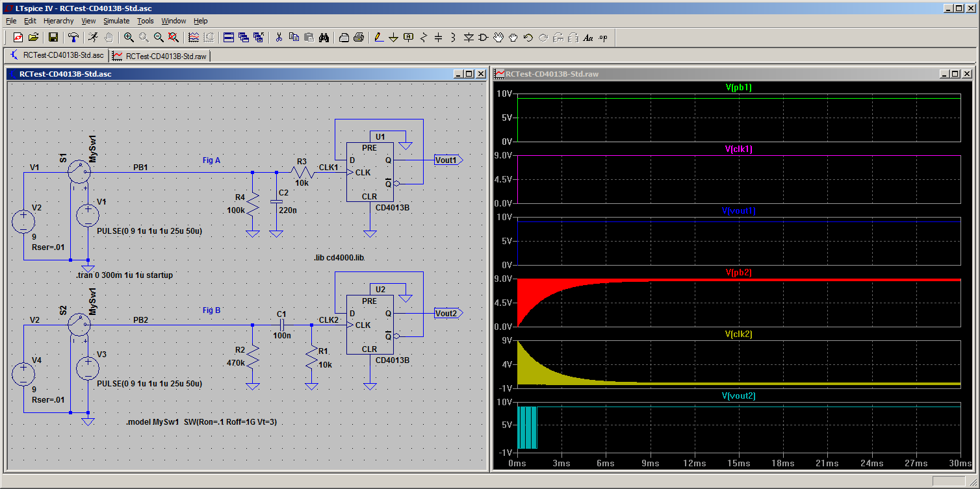Screen dimensions: 980x489
Task: Tile the windows with the first window-arrangement icon
Action: click(x=229, y=38)
